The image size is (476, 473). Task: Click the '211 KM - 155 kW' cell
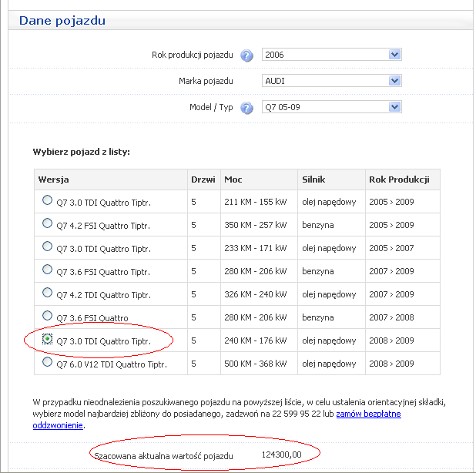click(259, 202)
